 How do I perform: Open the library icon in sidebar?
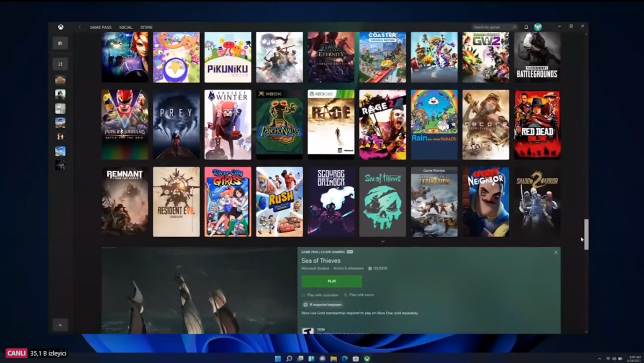[60, 43]
